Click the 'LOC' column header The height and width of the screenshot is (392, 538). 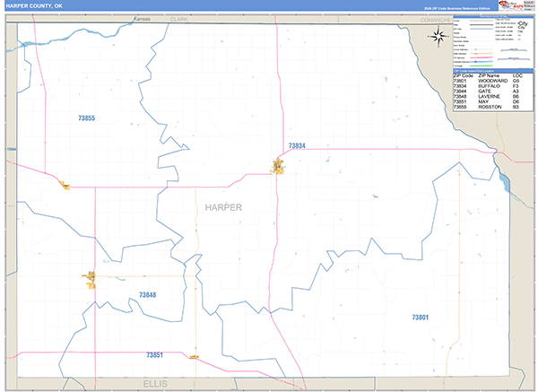pyautogui.click(x=517, y=75)
